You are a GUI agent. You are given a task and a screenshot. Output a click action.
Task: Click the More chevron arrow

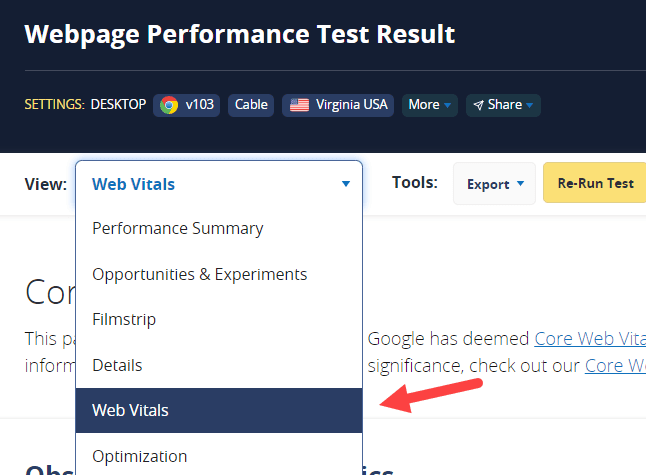coord(447,105)
